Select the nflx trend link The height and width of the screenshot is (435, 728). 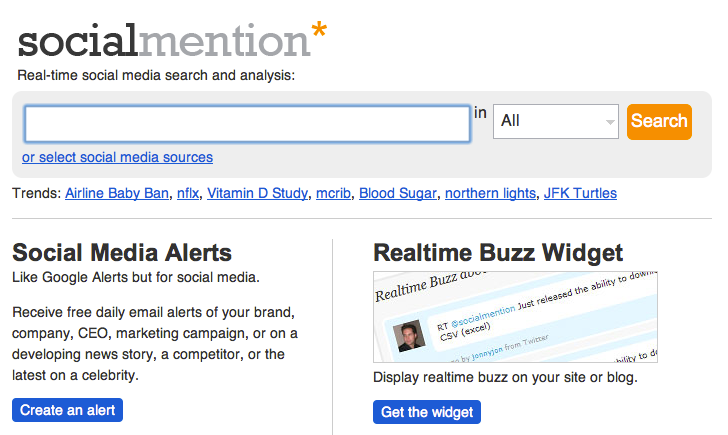[x=188, y=193]
